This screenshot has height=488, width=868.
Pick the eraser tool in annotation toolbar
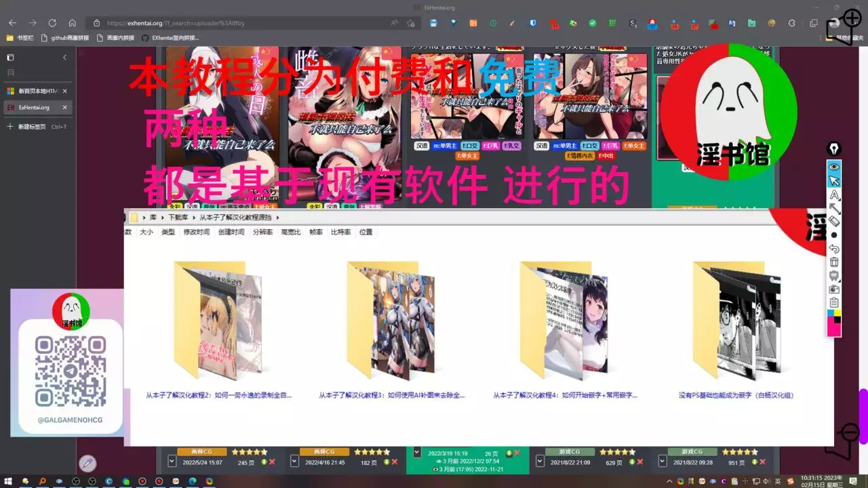click(834, 221)
